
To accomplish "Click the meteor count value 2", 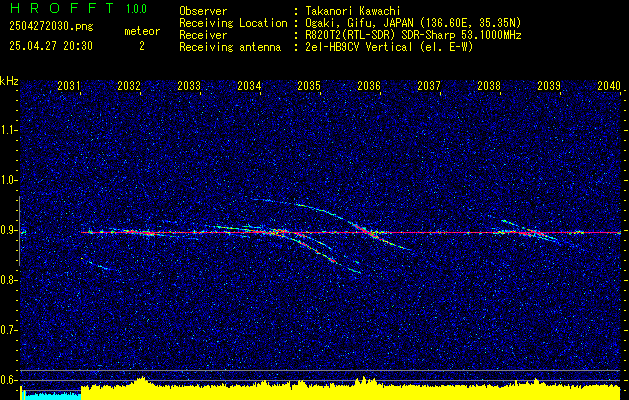I will coord(142,46).
